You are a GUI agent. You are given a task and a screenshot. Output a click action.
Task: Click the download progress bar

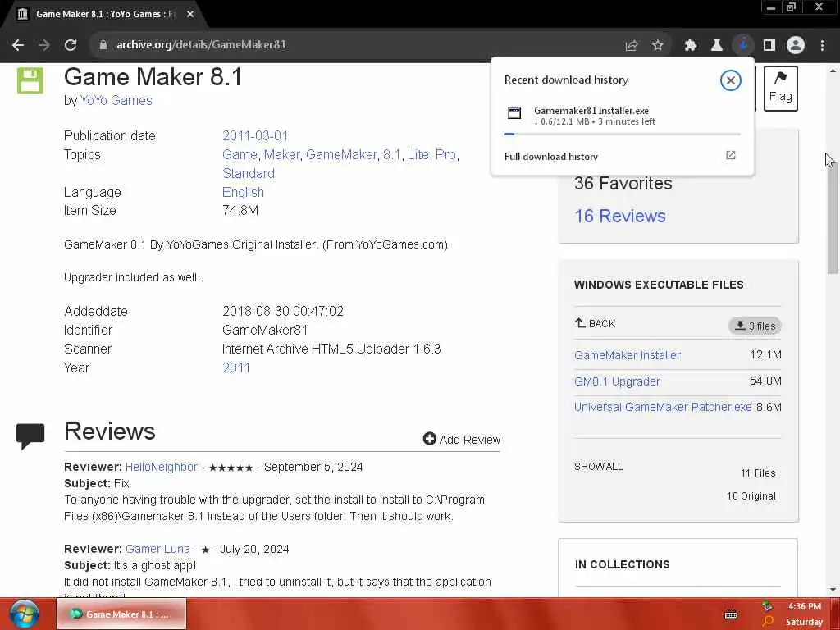pyautogui.click(x=623, y=134)
